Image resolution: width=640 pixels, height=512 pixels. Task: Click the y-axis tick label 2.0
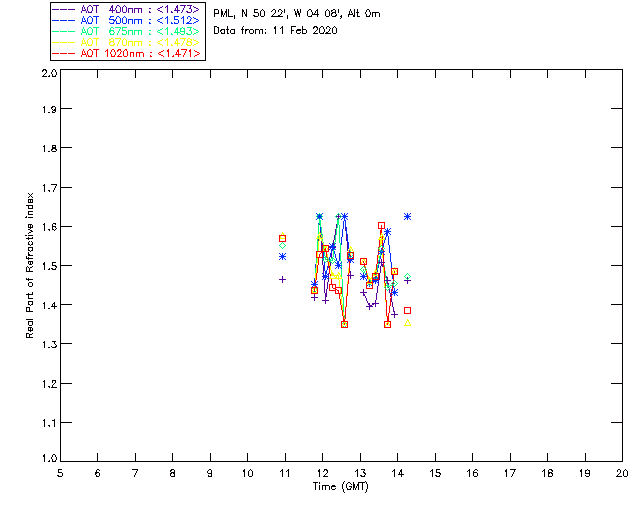click(49, 74)
